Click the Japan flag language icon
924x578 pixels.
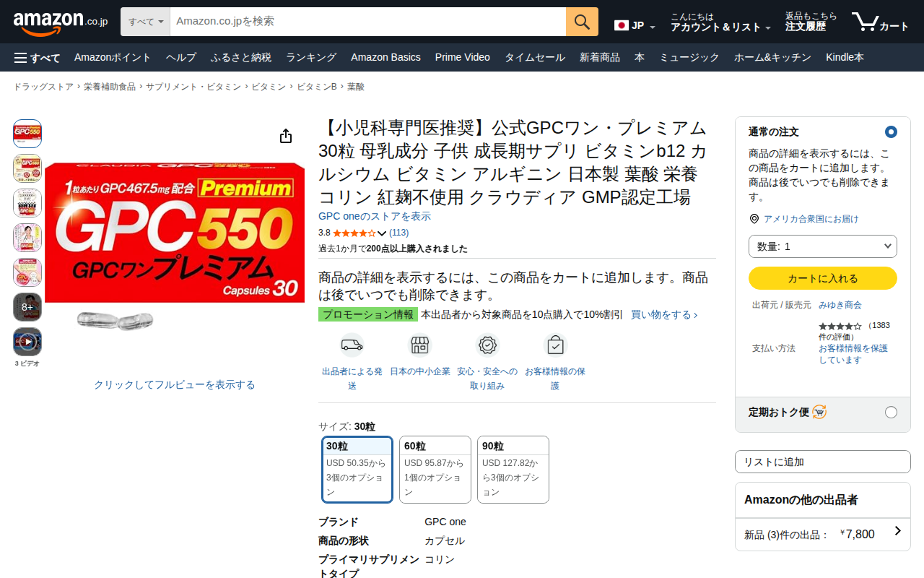(x=622, y=25)
